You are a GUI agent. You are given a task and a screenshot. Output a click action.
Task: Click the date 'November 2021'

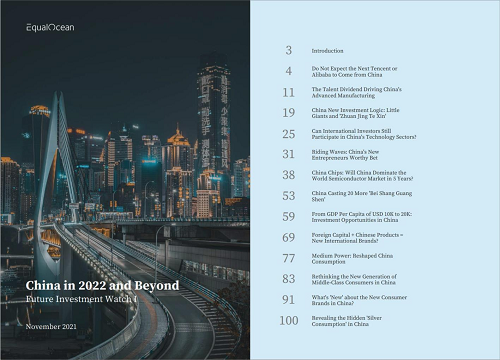[x=51, y=327]
